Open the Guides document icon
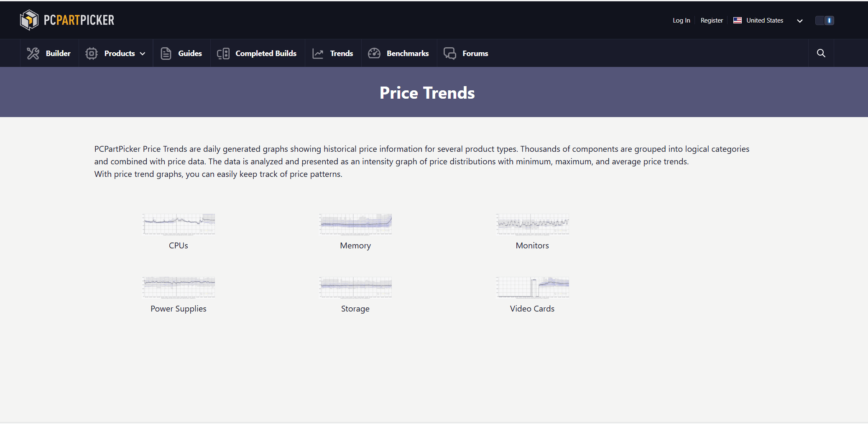 pyautogui.click(x=166, y=54)
